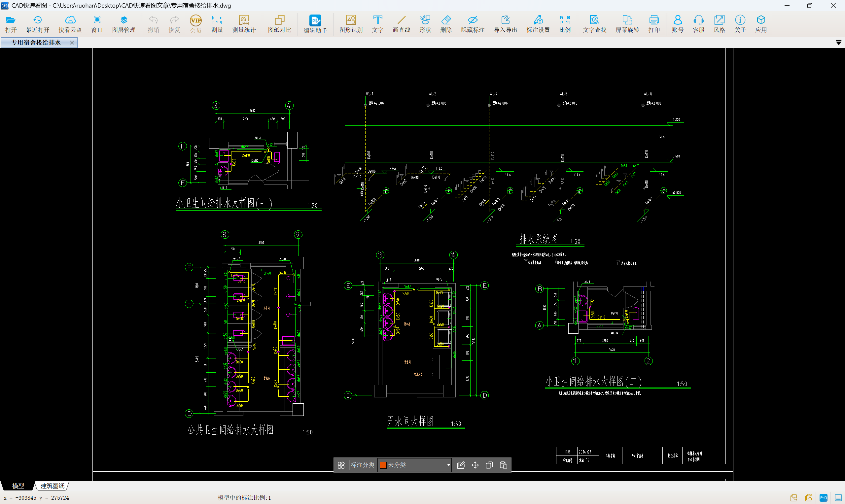Click the orange annotation color swatch
845x504 pixels.
383,465
